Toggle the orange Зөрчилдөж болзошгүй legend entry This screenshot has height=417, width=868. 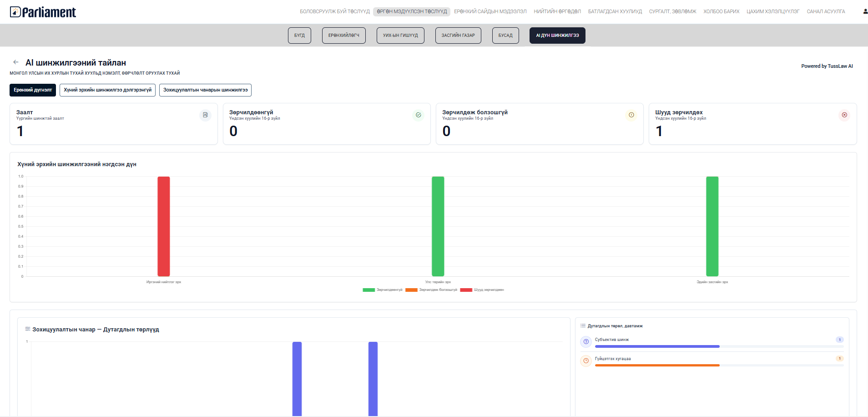[431, 290]
